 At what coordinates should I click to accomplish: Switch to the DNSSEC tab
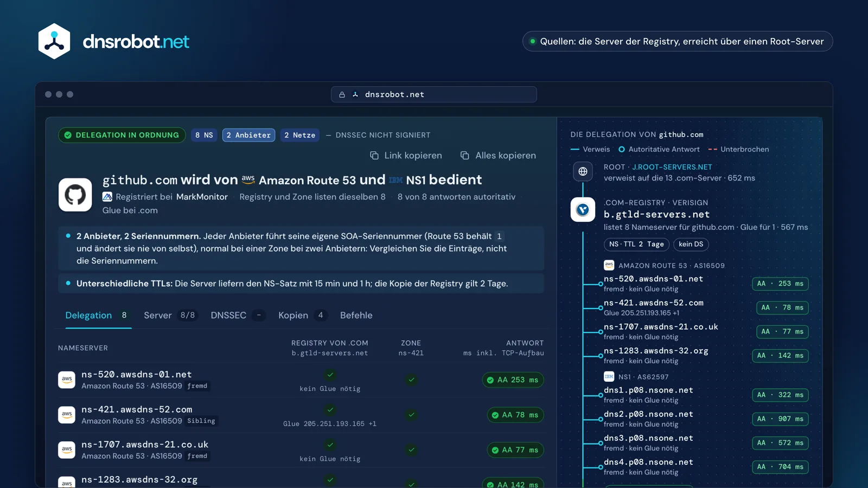[x=238, y=316]
